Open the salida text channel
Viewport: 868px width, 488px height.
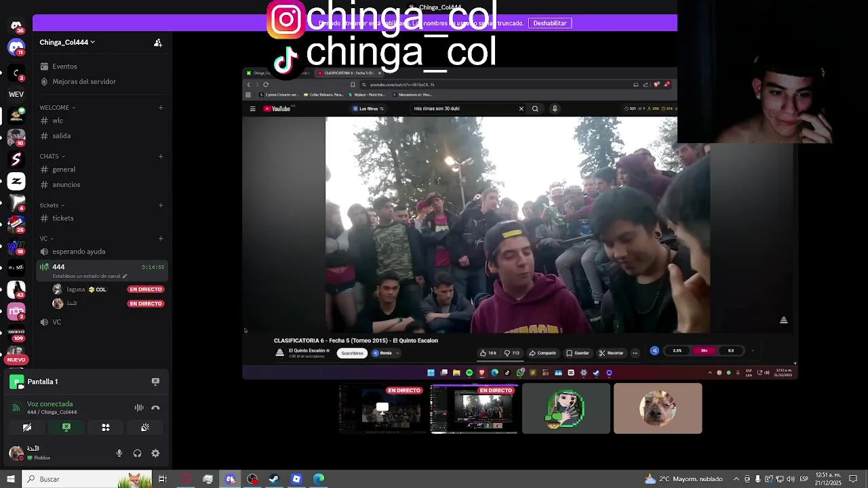click(x=62, y=136)
